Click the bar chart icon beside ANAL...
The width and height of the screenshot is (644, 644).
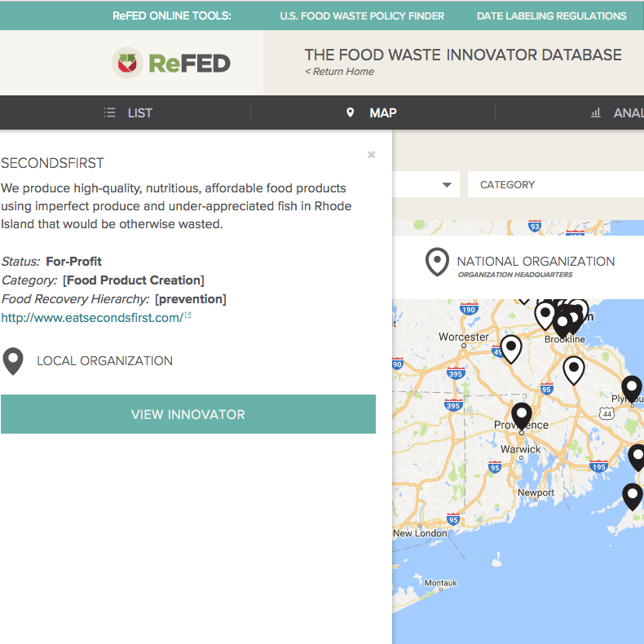[596, 112]
